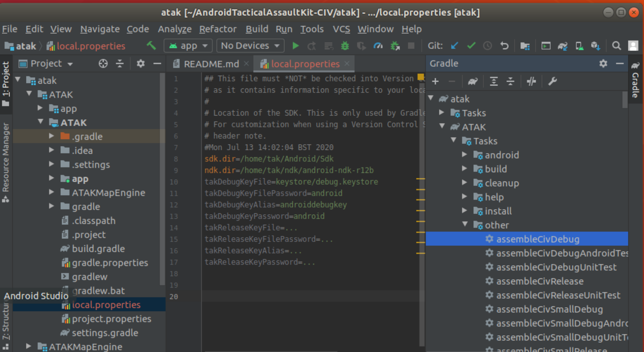644x352 pixels.
Task: Collapse the other tasks group in Gradle
Action: pyautogui.click(x=465, y=225)
